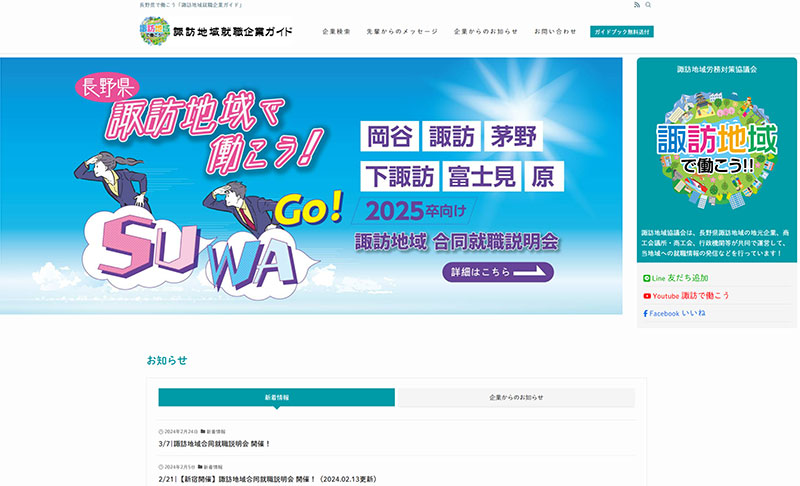Open the 2/21 新宿開催 説明会 article
This screenshot has height=486, width=800.
[268, 479]
